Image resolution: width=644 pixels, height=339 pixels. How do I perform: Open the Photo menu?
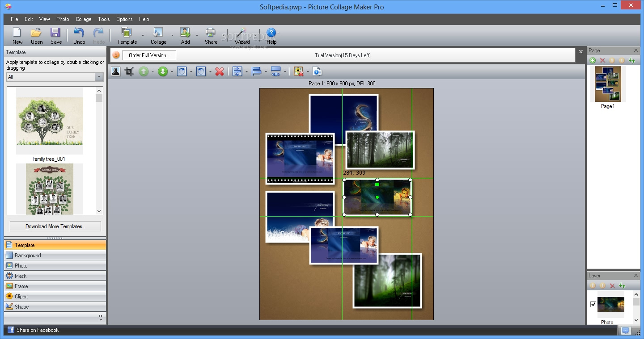[x=63, y=19]
